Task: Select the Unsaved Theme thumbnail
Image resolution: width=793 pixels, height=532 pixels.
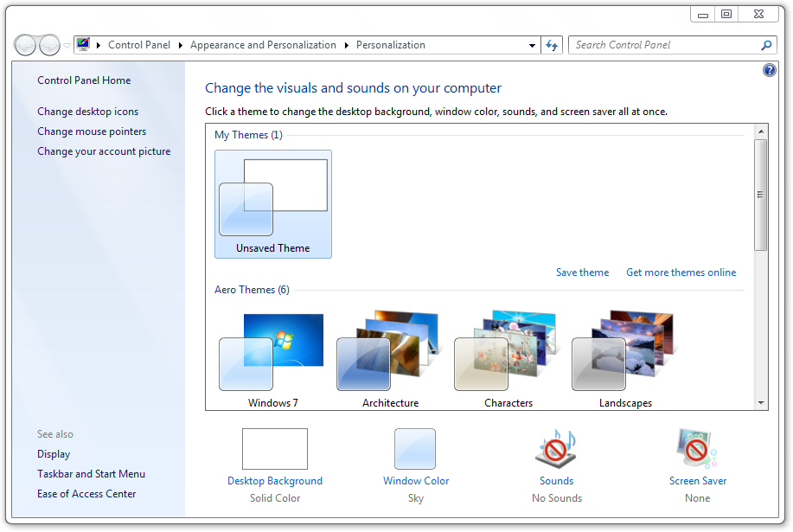Action: (273, 204)
